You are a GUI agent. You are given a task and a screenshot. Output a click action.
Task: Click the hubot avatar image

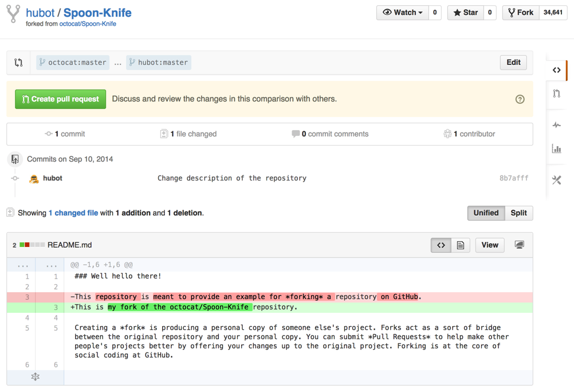point(34,179)
